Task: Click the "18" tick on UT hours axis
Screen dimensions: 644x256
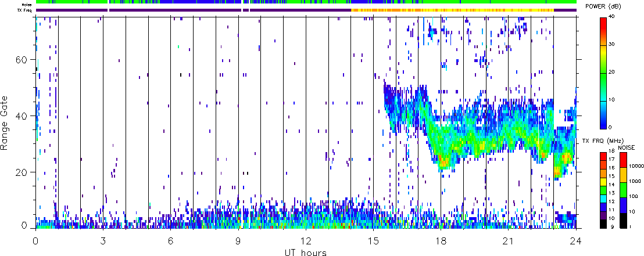Action: point(441,240)
